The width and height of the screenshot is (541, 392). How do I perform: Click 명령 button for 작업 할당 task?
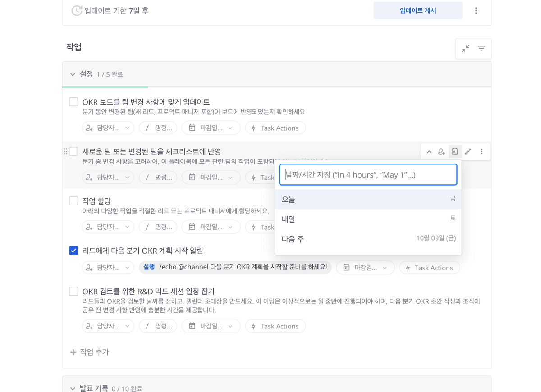point(158,227)
